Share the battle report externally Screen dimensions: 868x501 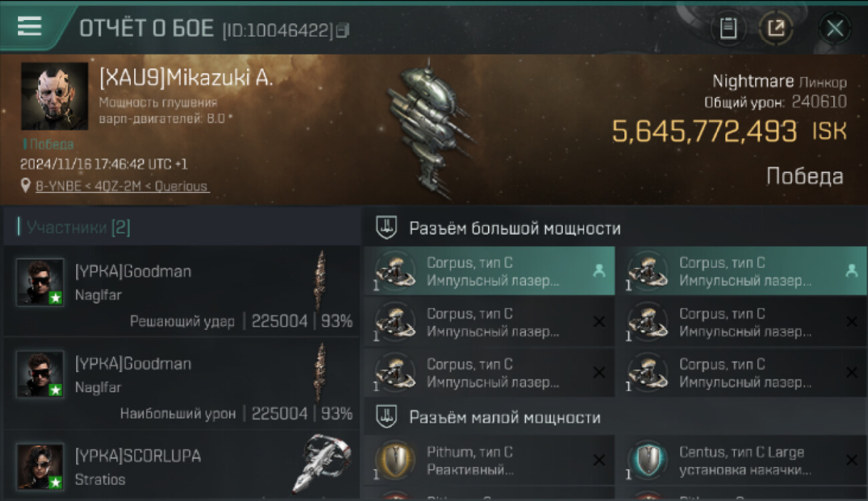click(775, 29)
